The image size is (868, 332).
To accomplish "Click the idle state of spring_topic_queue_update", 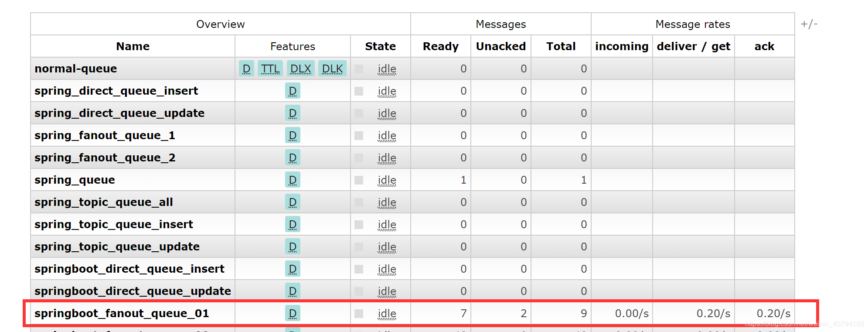I will pos(387,247).
